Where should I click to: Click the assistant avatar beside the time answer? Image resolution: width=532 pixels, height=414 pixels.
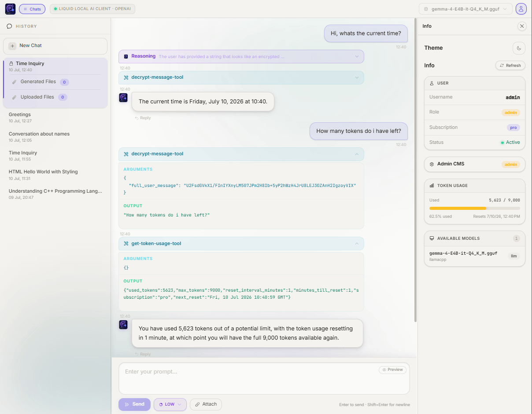(123, 98)
